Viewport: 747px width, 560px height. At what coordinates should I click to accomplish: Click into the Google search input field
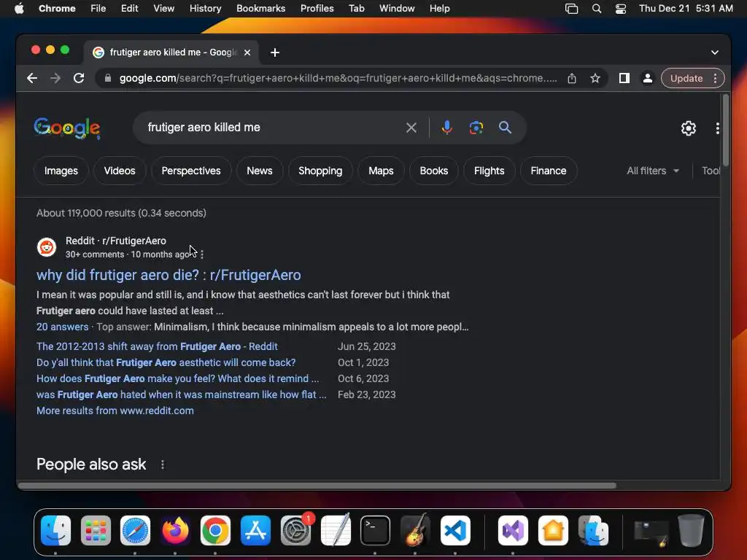click(x=271, y=128)
